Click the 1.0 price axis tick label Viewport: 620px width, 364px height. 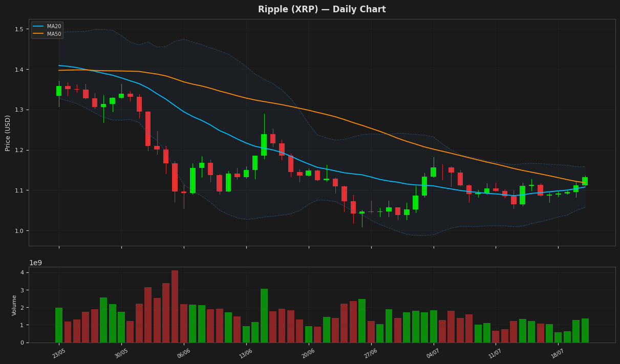[19, 231]
